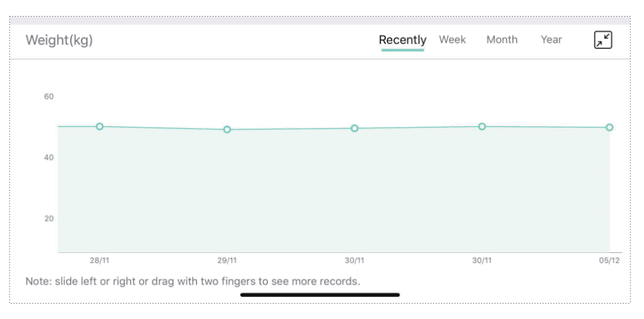This screenshot has width=644, height=319.
Task: Switch to the Week view
Action: point(452,40)
